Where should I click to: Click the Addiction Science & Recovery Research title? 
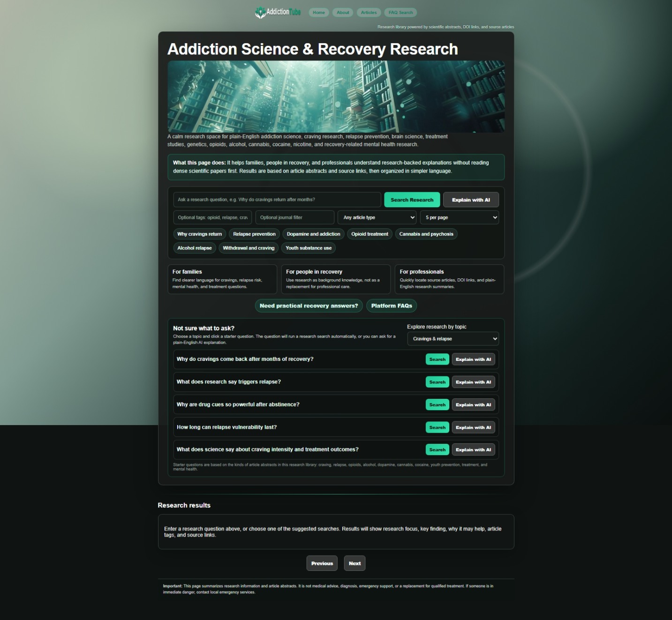313,49
